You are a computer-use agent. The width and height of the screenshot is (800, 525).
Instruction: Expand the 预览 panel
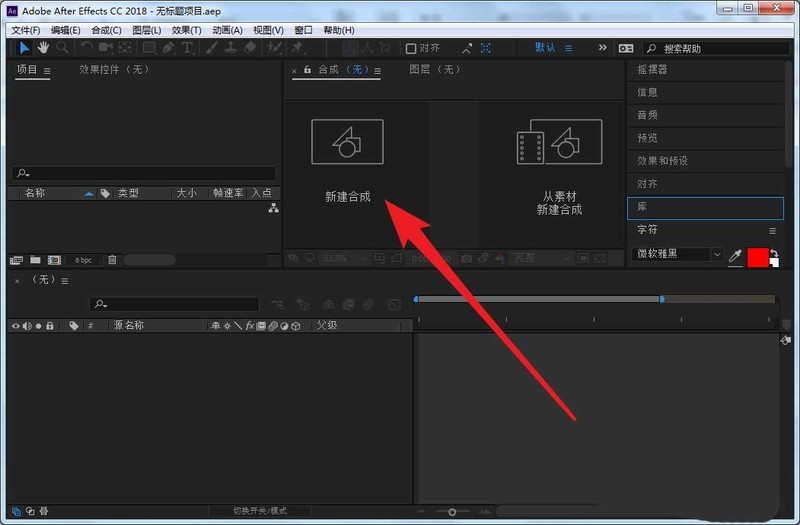tap(705, 138)
